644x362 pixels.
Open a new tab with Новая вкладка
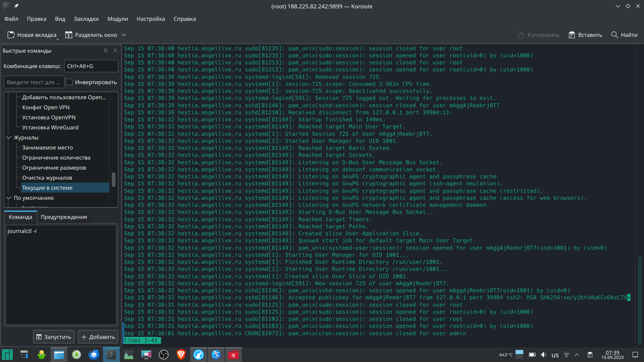[x=32, y=35]
